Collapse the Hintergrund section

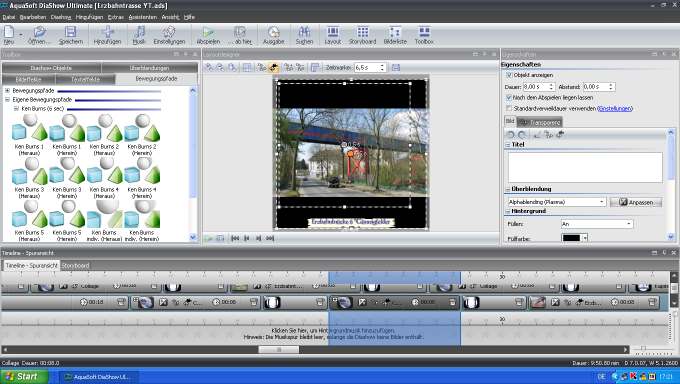point(508,211)
